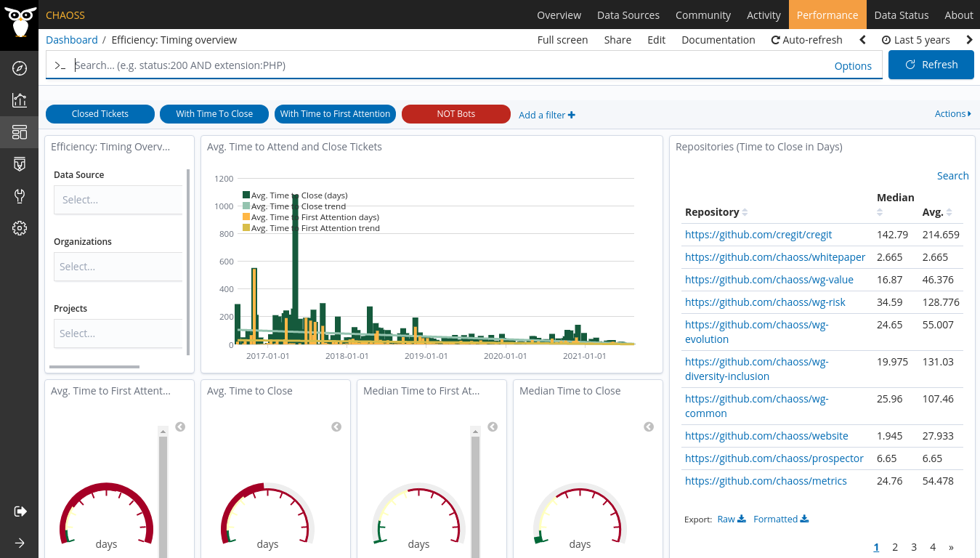Toggle Avg. Time to First Attention days legend entry
The height and width of the screenshot is (558, 980).
click(x=311, y=217)
